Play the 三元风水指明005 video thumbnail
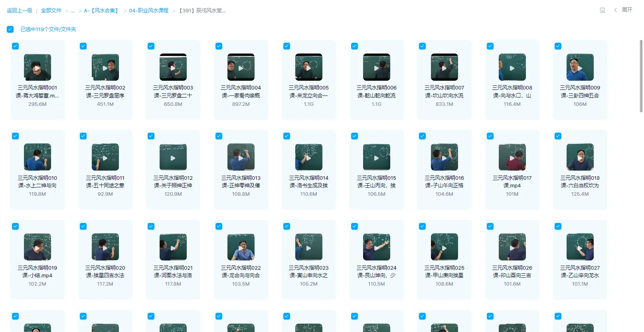The image size is (644, 332). click(x=309, y=67)
